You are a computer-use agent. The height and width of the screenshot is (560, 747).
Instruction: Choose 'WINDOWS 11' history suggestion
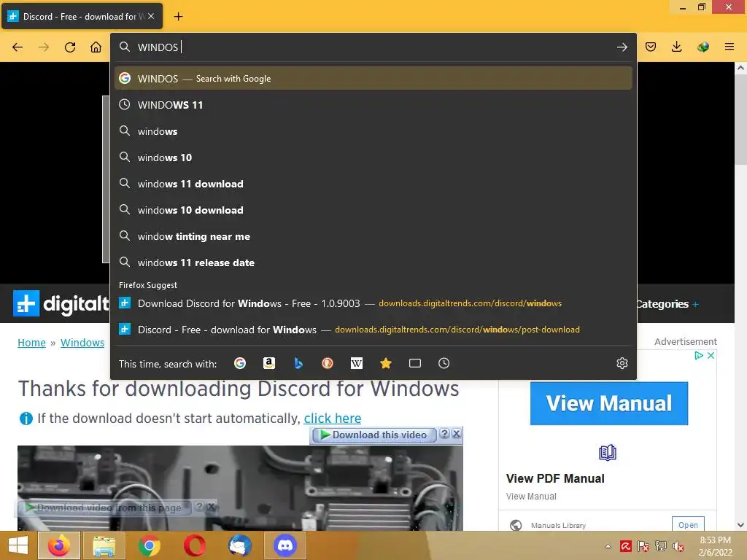373,105
